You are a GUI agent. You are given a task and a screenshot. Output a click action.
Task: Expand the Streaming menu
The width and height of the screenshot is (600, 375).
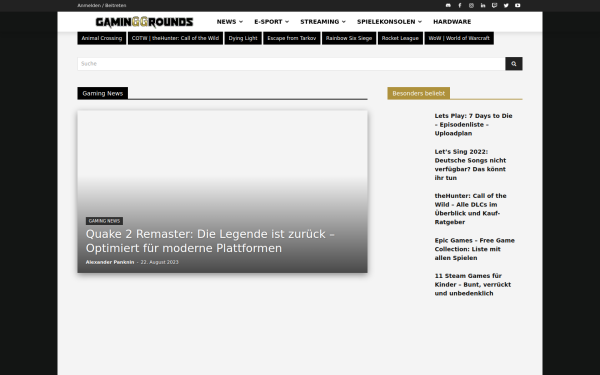point(323,22)
